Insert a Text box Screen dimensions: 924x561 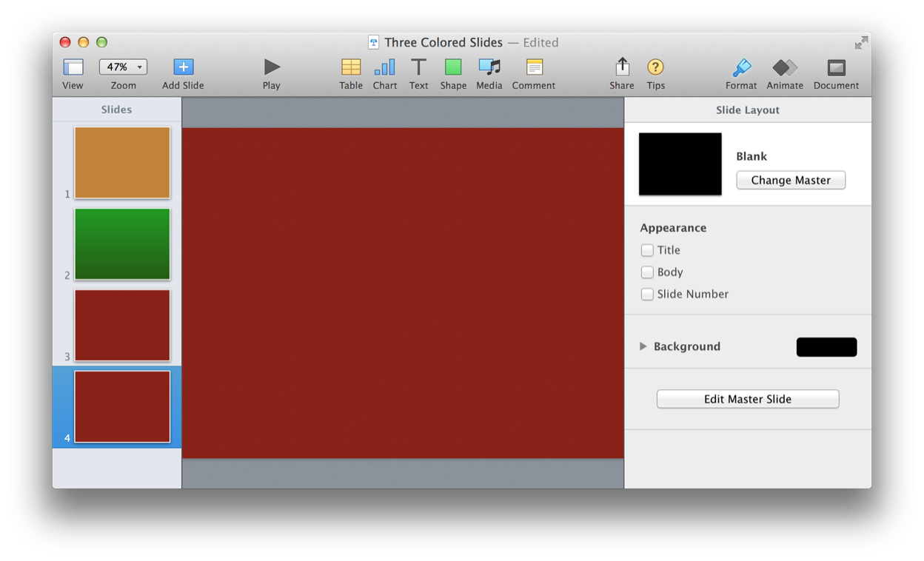point(418,67)
